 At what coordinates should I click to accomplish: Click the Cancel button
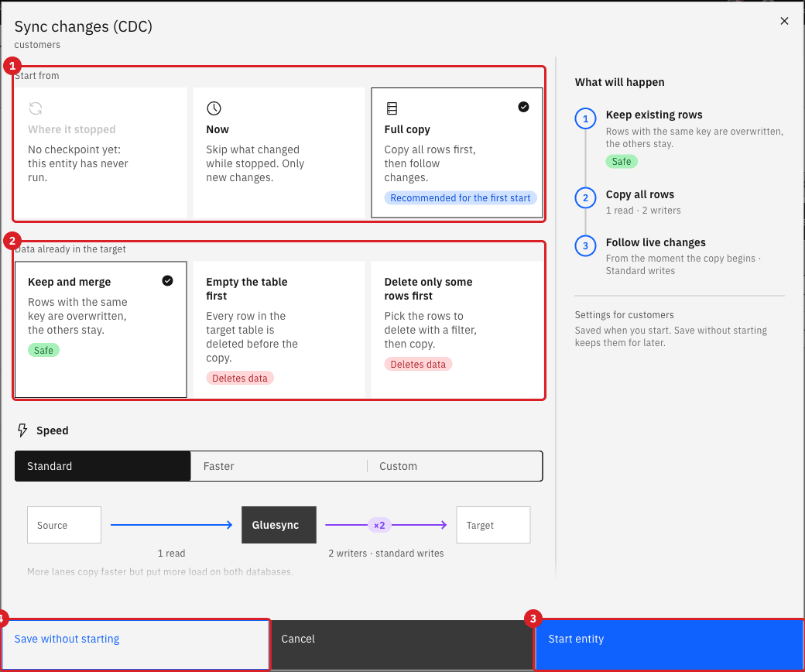402,645
